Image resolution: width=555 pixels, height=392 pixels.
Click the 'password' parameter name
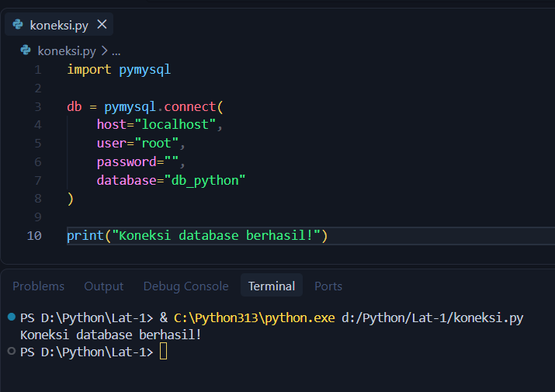(127, 161)
